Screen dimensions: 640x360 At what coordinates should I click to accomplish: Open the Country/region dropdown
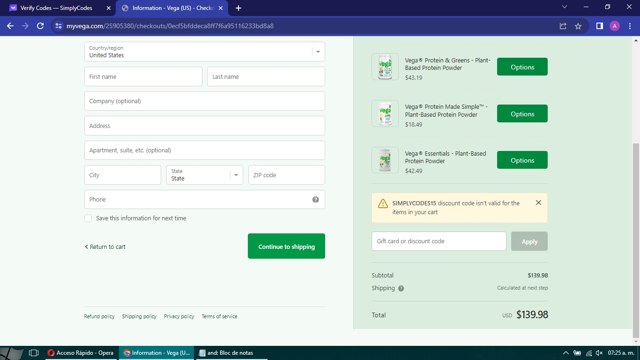click(204, 52)
